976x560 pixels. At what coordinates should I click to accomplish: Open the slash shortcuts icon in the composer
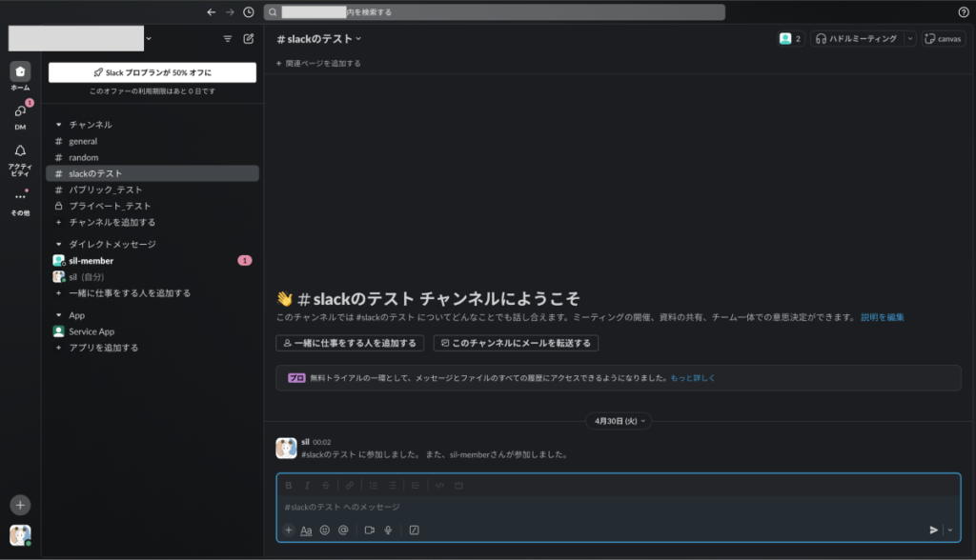(414, 530)
